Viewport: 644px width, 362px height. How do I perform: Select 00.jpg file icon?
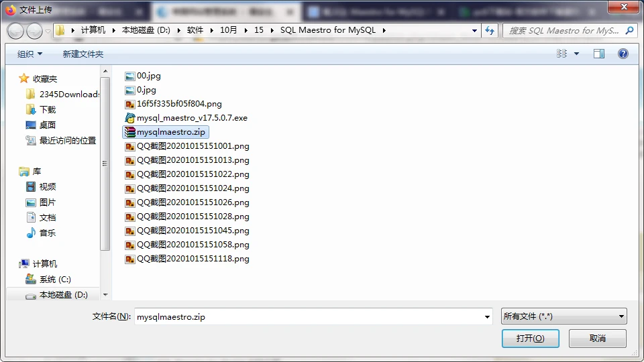[129, 76]
